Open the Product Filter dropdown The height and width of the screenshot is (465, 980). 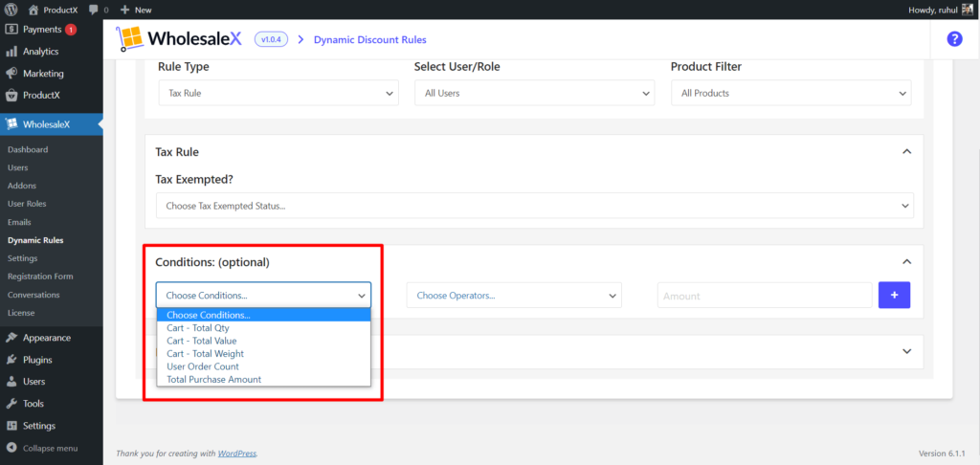791,93
